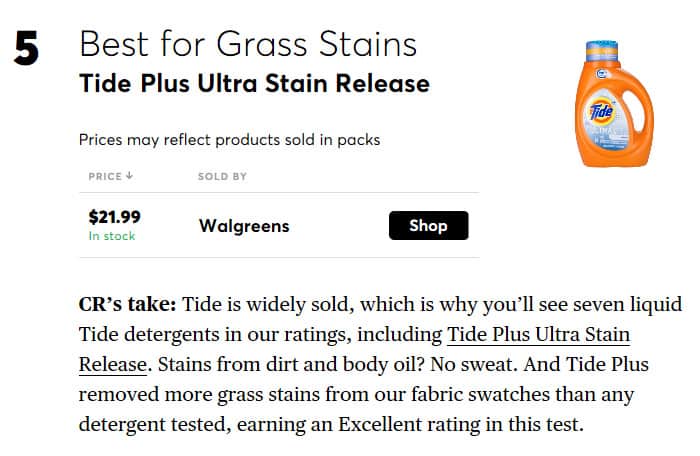Click the Tide logo on the bottle
Viewport: 700px width, 456px height.
tap(602, 110)
